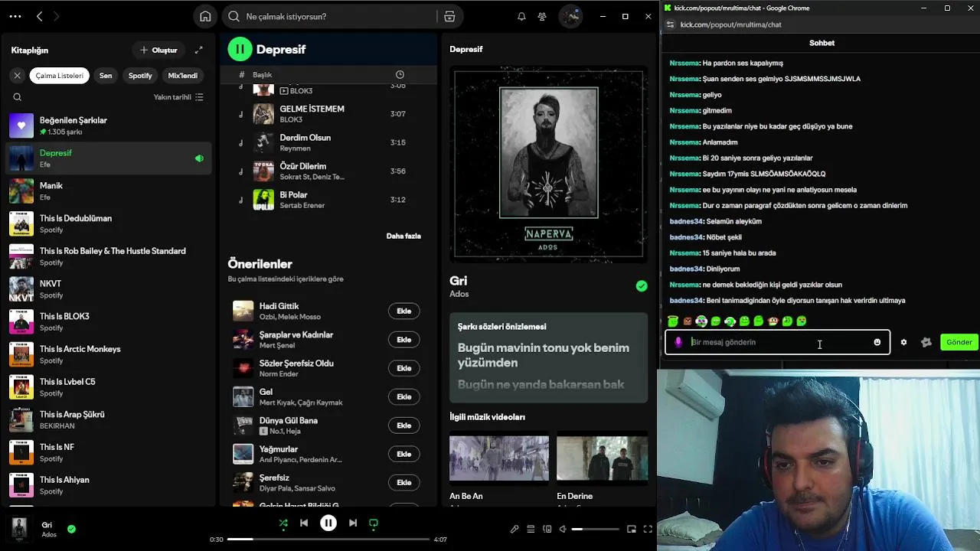Open the emoji picker in Kick chat
This screenshot has height=551, width=980.
pos(877,342)
